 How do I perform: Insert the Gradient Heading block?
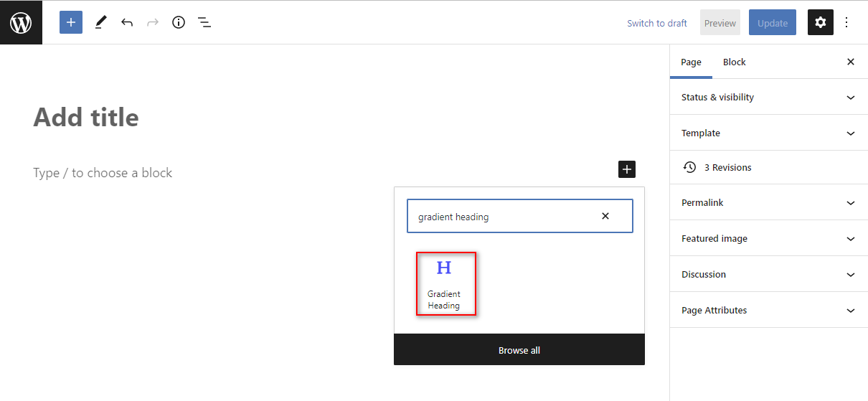[x=445, y=283]
